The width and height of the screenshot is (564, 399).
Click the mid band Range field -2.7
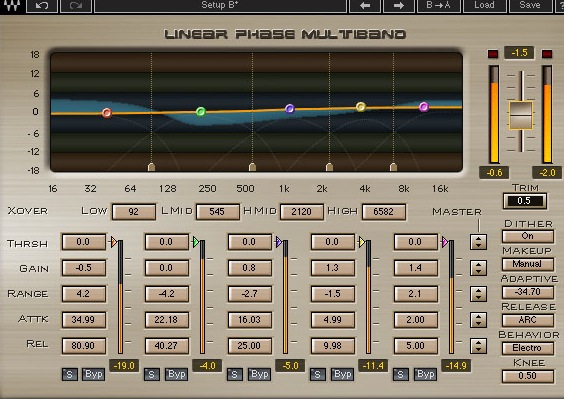click(250, 294)
